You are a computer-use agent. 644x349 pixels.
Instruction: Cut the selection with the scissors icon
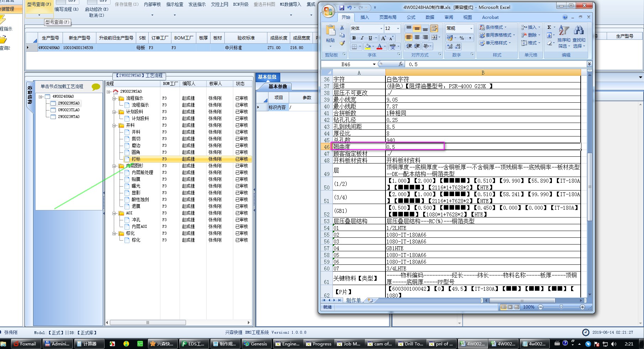(x=342, y=28)
